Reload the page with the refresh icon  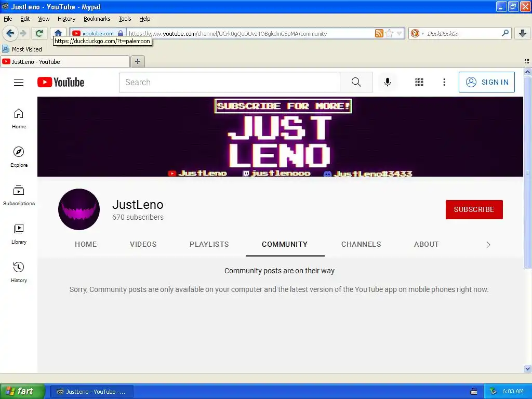(39, 33)
